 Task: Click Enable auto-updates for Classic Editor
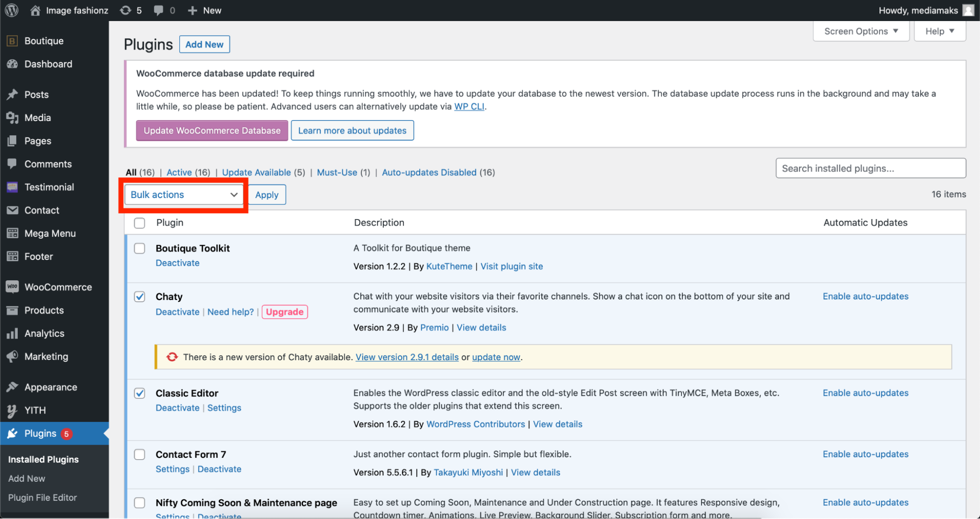tap(865, 393)
